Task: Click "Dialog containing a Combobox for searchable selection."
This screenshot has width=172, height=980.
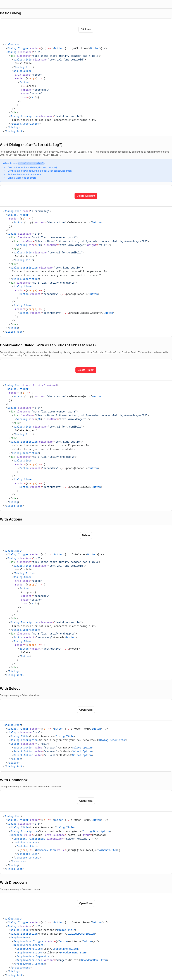Action: tap(30, 786)
